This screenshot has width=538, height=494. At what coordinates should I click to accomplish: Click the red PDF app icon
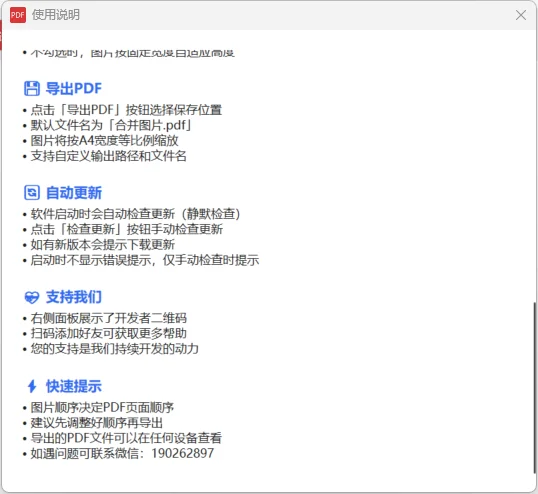[x=18, y=15]
